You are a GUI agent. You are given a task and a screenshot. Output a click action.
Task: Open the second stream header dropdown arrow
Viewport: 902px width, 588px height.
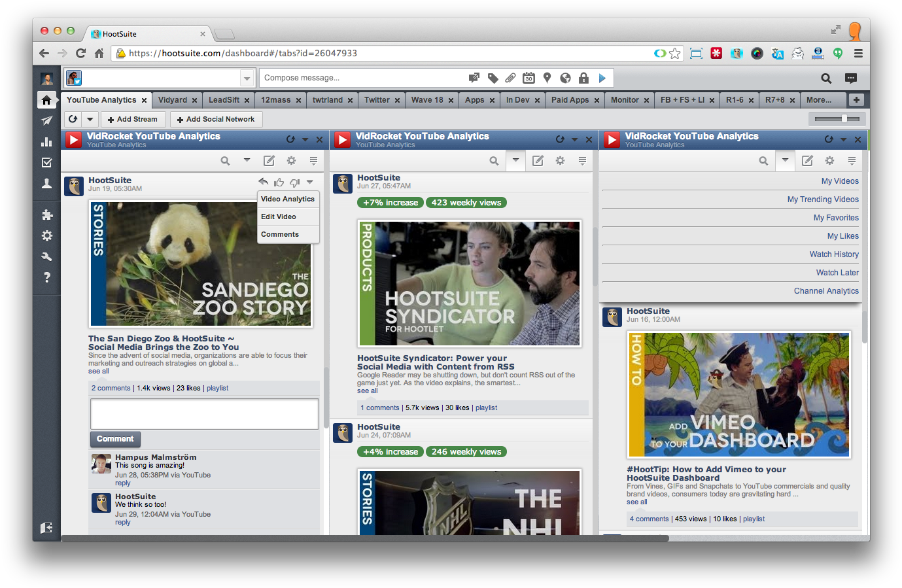point(574,139)
